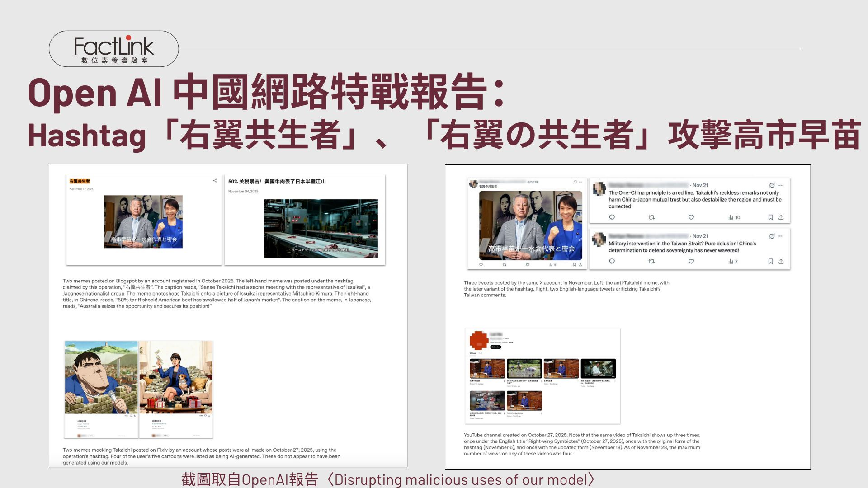
Task: Toggle like heart on the Taiwan Strait tweet
Action: coord(691,261)
